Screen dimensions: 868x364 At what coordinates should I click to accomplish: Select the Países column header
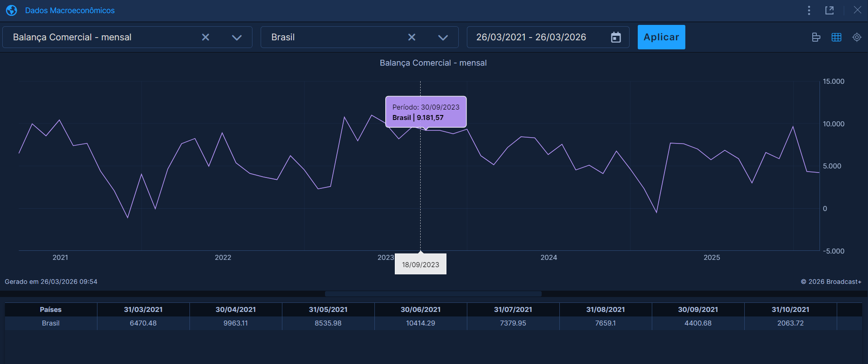pos(51,310)
